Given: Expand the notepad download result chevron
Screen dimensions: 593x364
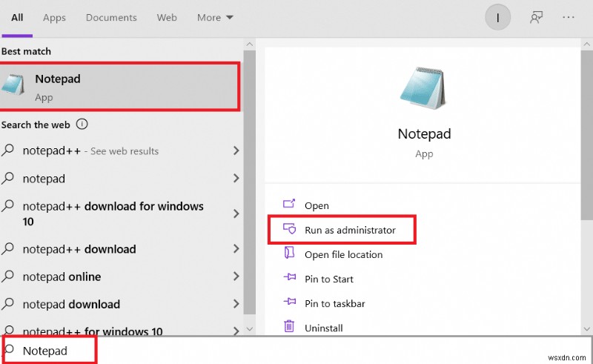Looking at the screenshot, I should 236,304.
